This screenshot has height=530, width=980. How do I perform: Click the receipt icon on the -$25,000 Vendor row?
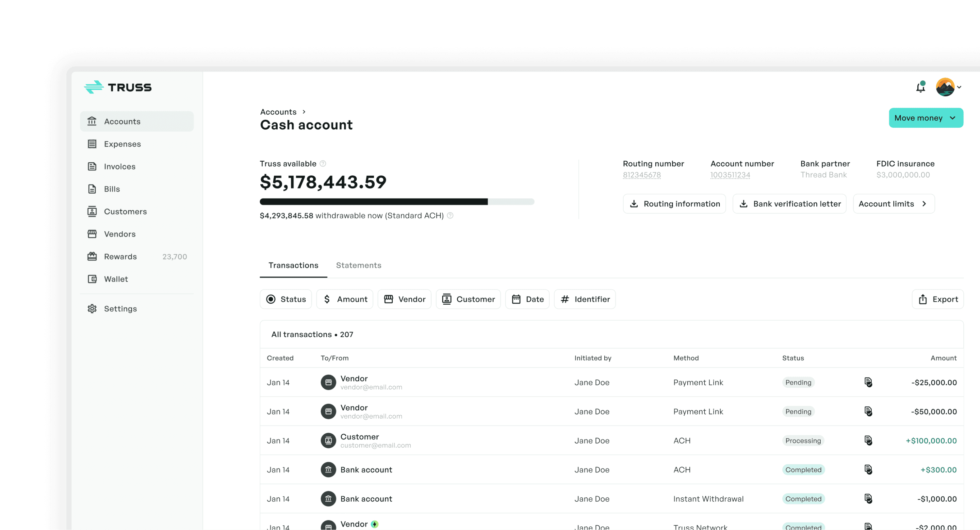pyautogui.click(x=869, y=382)
